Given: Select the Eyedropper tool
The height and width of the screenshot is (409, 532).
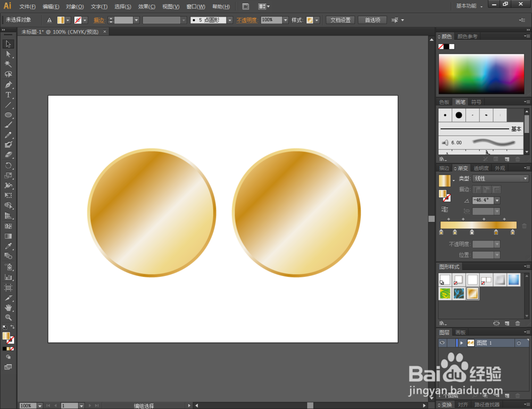Looking at the screenshot, I should click(x=8, y=246).
